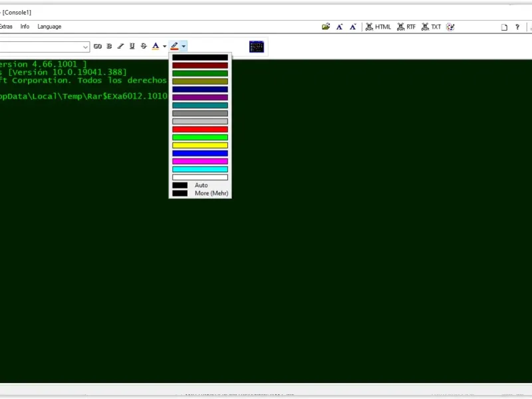The width and height of the screenshot is (532, 399).
Task: Open the Info menu
Action: click(x=25, y=27)
